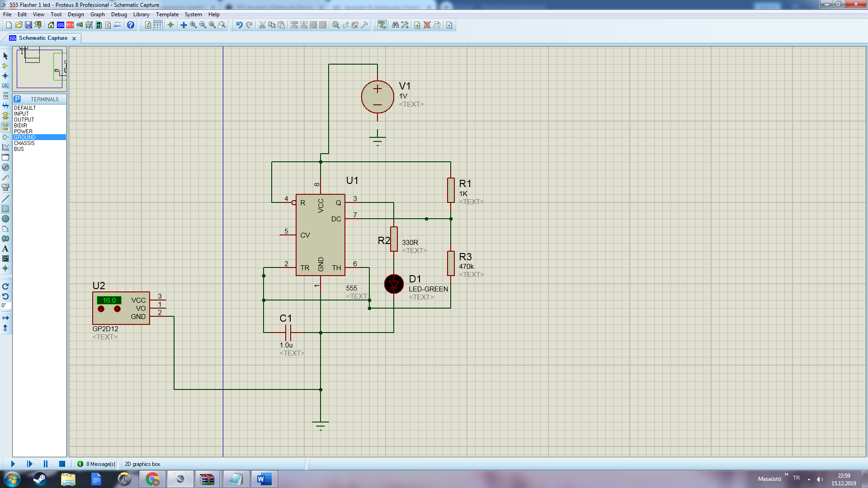
Task: Click the Save Project toolbar icon
Action: coord(28,25)
